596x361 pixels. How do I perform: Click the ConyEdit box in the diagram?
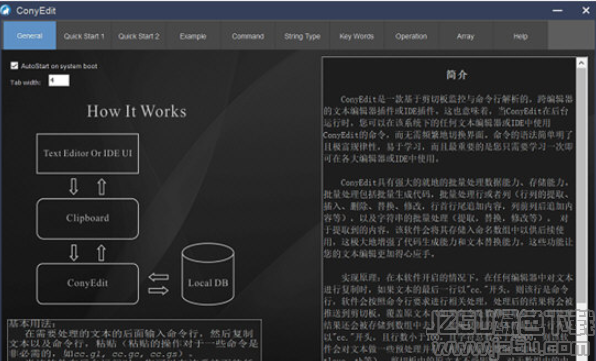(x=87, y=283)
